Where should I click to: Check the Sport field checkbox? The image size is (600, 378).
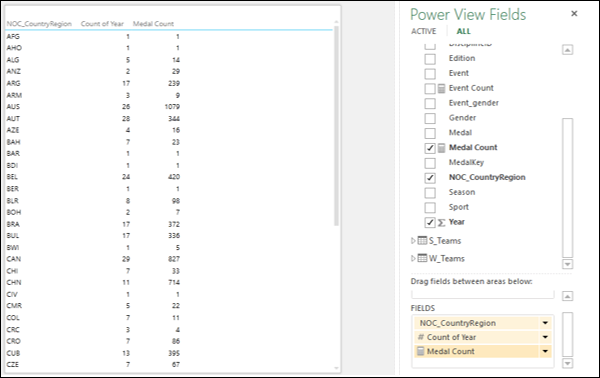click(x=430, y=208)
